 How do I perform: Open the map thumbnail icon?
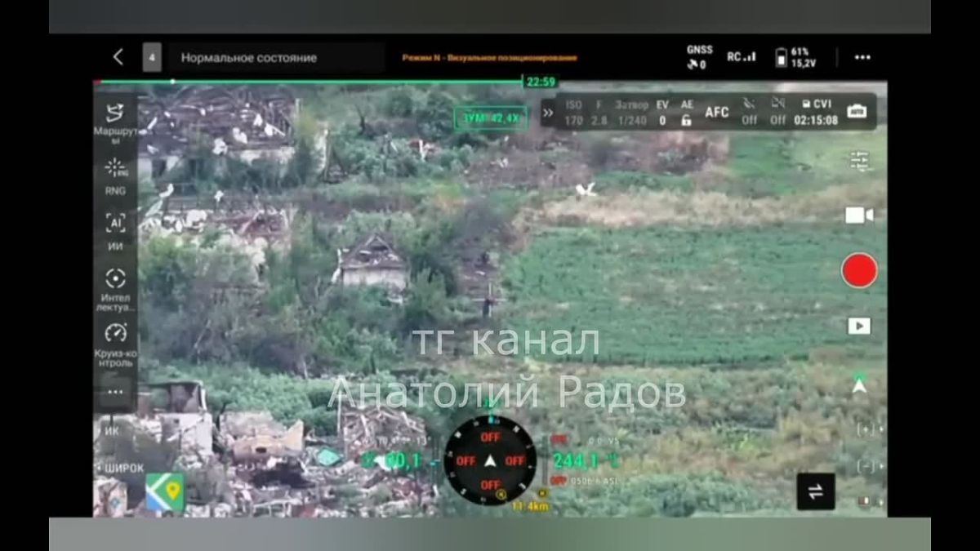click(x=165, y=493)
